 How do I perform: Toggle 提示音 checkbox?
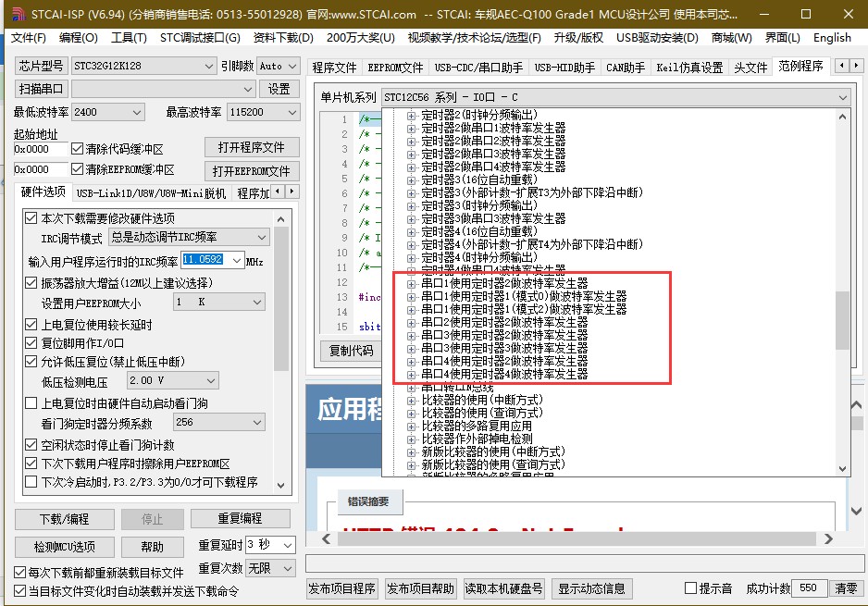[690, 588]
